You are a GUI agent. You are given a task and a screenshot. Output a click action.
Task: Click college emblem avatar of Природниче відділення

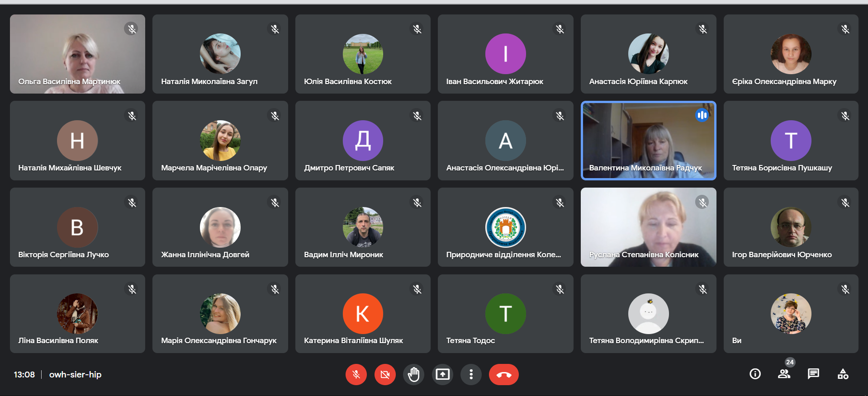click(505, 227)
